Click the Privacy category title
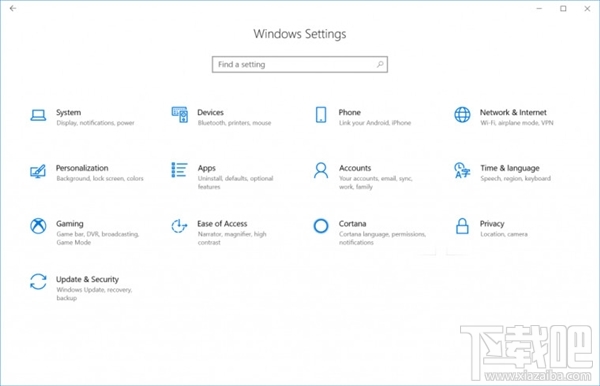The image size is (600, 386). 492,224
